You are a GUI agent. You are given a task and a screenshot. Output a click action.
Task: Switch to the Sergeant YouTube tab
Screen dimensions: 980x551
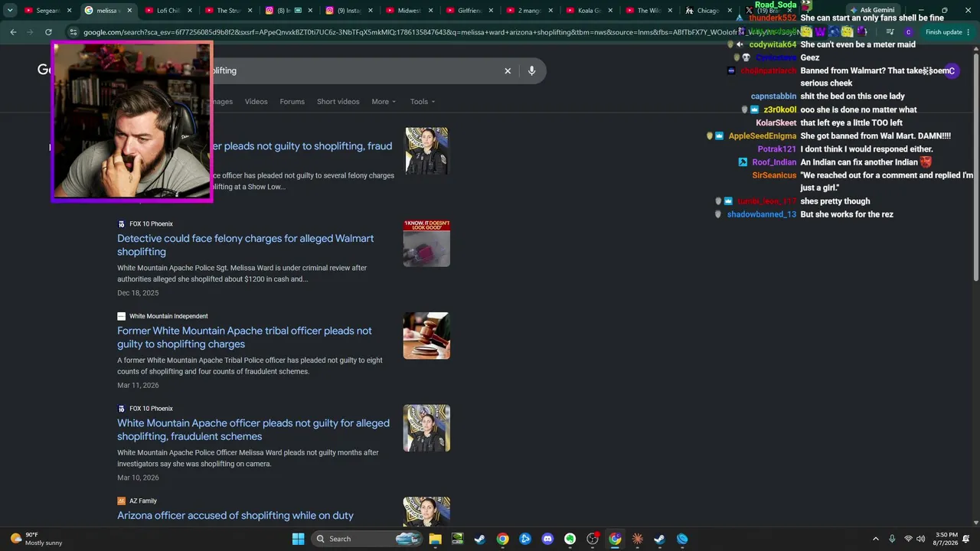[47, 11]
